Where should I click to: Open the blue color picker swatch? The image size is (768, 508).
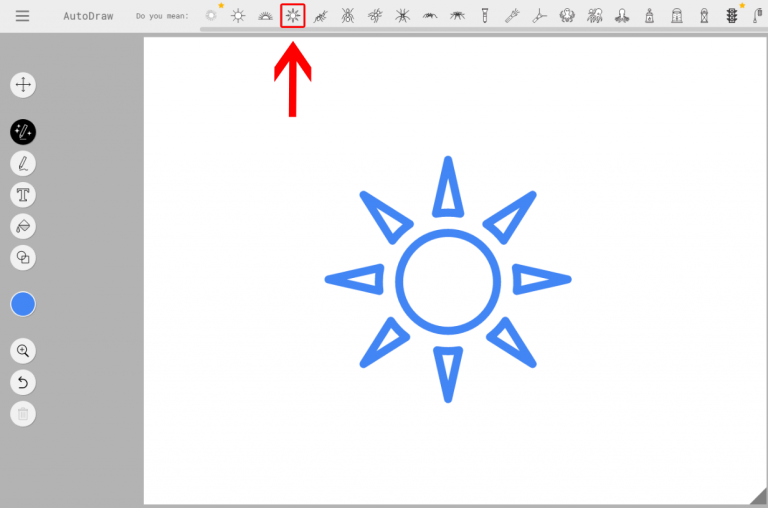(23, 305)
